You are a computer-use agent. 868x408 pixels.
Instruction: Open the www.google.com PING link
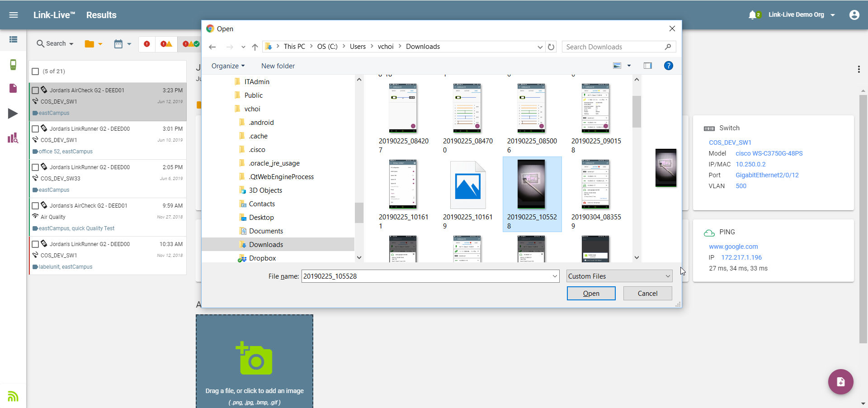733,247
